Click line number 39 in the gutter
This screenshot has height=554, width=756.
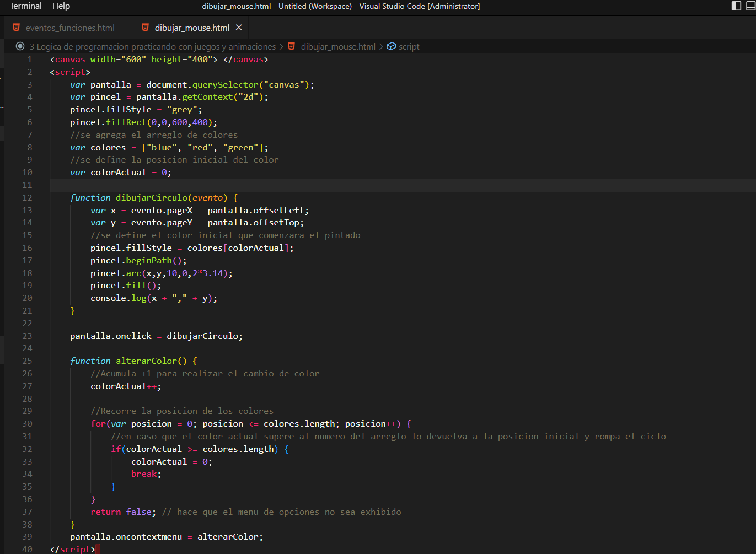pyautogui.click(x=27, y=537)
